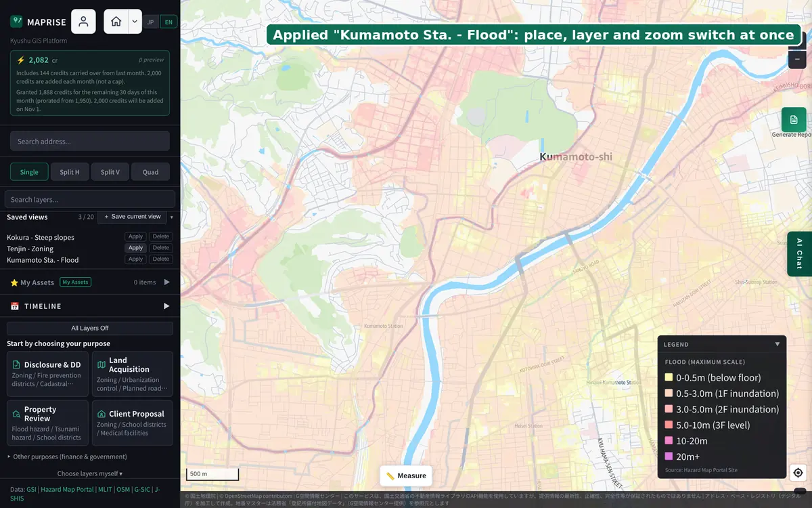
Task: Turn All Layers Off
Action: pos(90,328)
